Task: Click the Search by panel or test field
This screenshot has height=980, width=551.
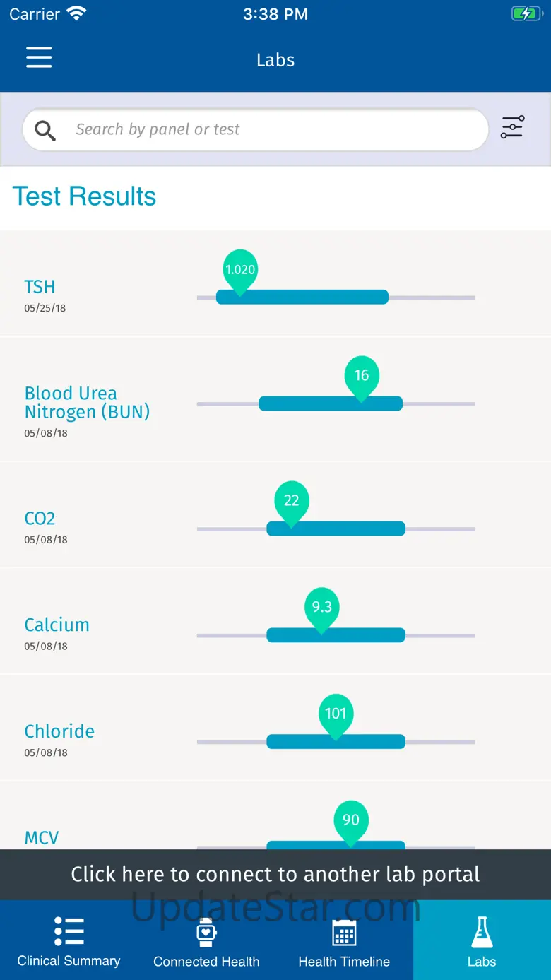Action: pos(255,129)
